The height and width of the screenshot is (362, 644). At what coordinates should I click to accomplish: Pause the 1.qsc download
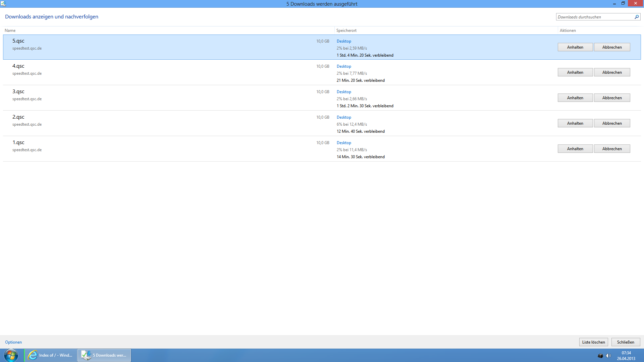coord(575,149)
